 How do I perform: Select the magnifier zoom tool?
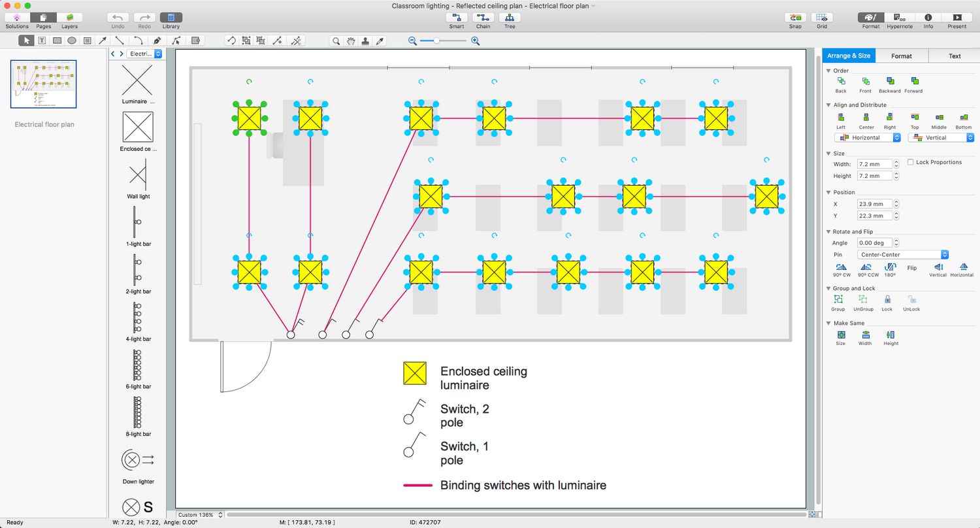(x=336, y=41)
